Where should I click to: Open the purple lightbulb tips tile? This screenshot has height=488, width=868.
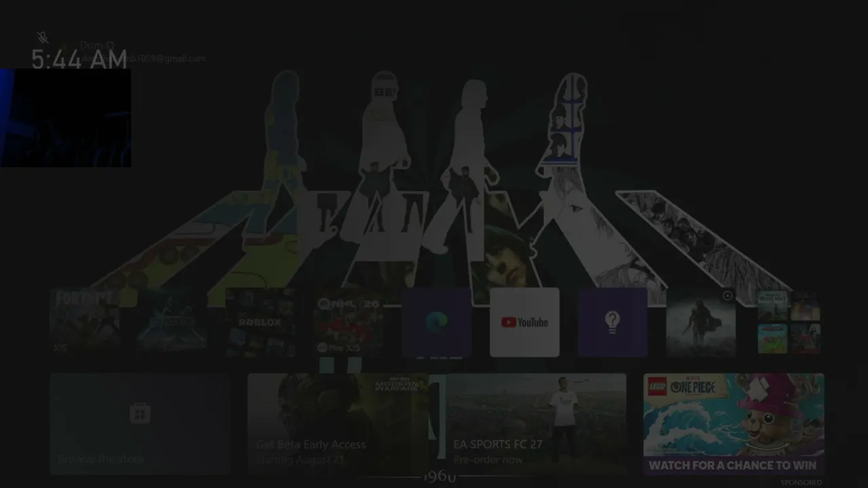tap(613, 322)
